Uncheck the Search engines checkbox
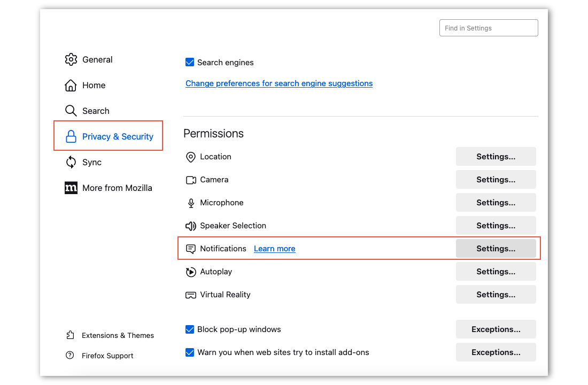This screenshot has width=588, height=385. (x=190, y=62)
